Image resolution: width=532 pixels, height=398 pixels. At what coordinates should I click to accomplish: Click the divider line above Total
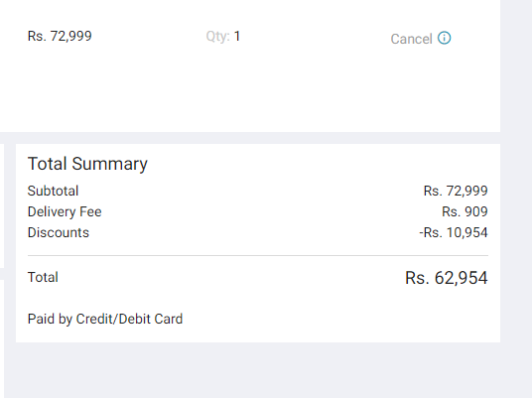pyautogui.click(x=258, y=255)
